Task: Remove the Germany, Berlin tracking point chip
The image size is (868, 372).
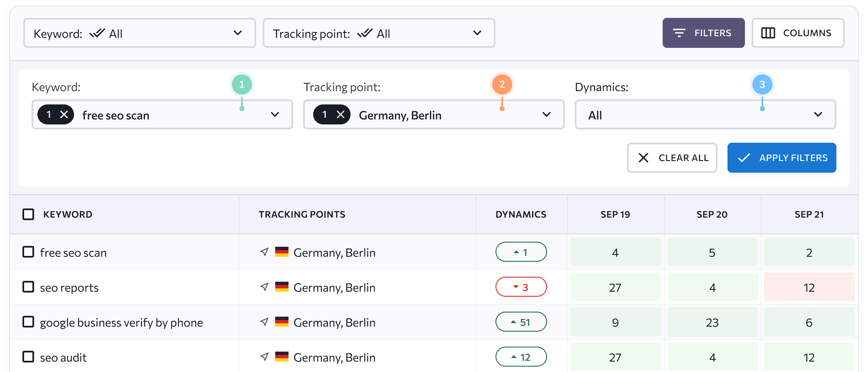Action: (340, 115)
